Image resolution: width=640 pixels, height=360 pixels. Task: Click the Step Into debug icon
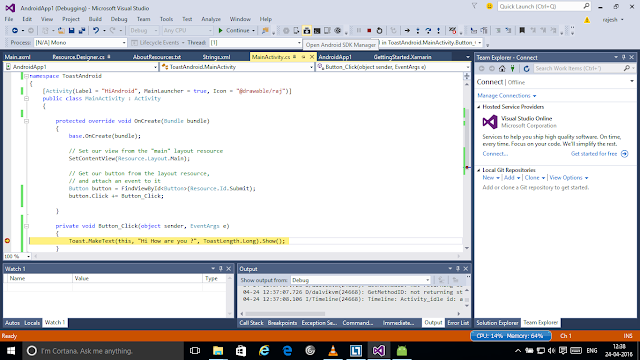coord(418,31)
